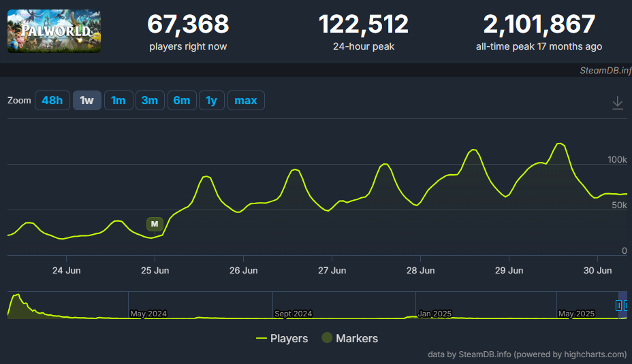Click 'all-time peak 17 months ago' caption
632x364 pixels.
[x=539, y=47]
